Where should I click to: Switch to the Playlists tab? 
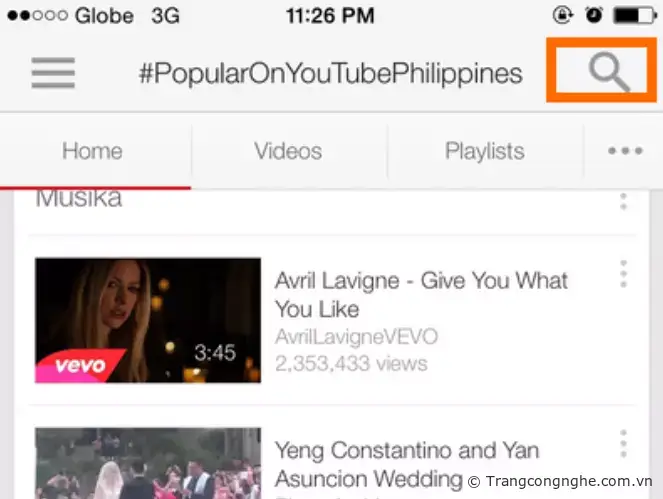[x=485, y=151]
